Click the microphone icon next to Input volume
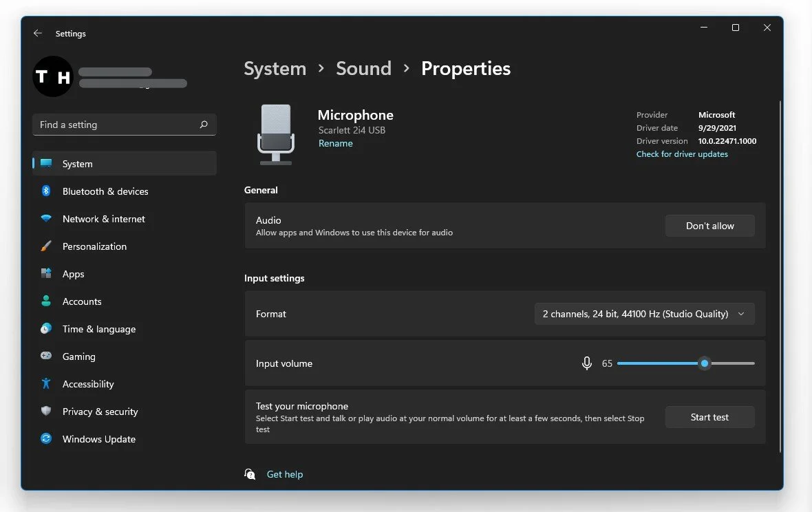 (x=586, y=363)
